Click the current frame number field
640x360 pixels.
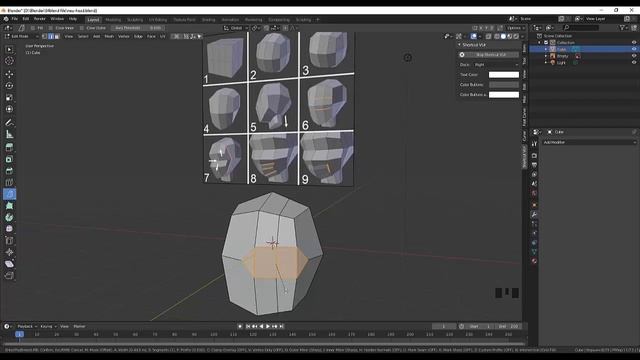[444, 327]
